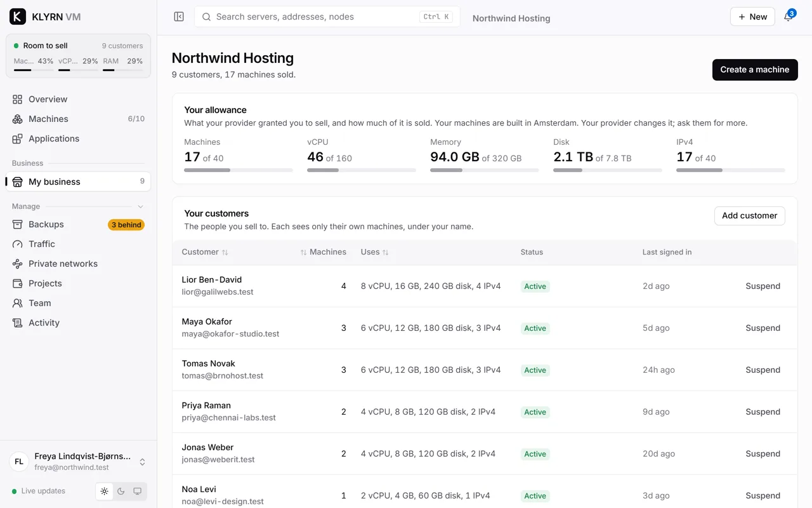This screenshot has height=508, width=812.
Task: Click the Memory allowance progress bar
Action: tap(485, 170)
